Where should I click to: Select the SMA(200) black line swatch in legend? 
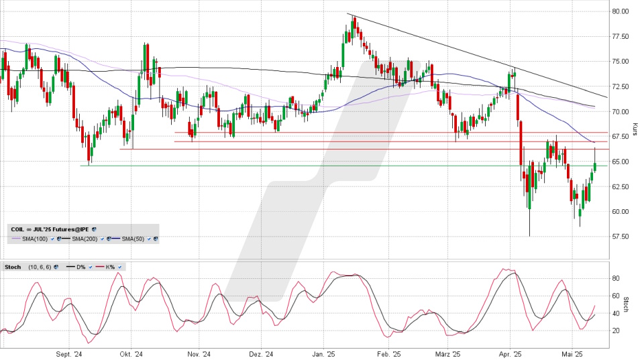tap(66, 239)
